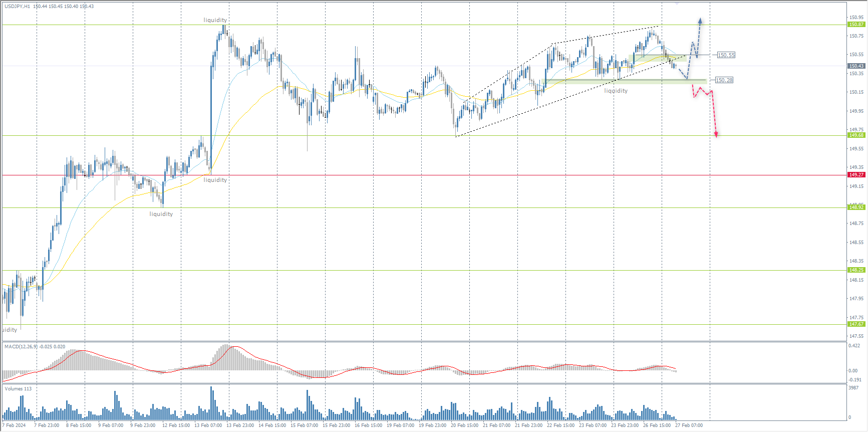Select the 148.75 price axis value
Viewport: 868px width, 432px height.
[x=856, y=224]
